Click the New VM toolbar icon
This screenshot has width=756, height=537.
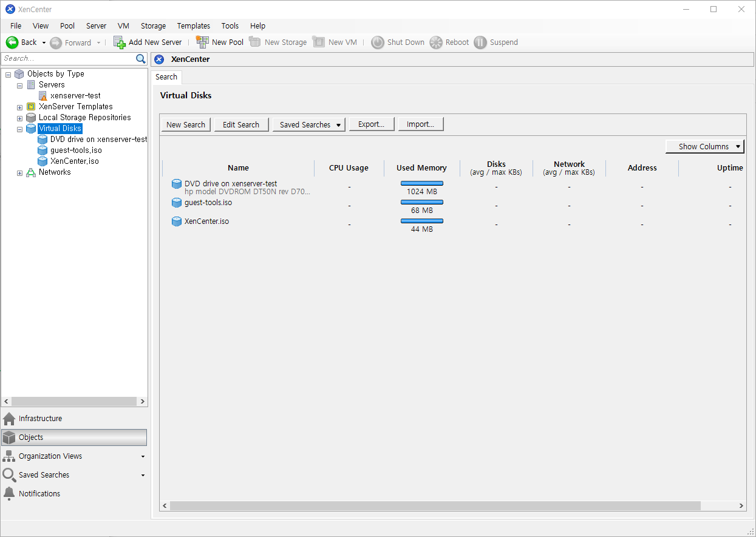pyautogui.click(x=319, y=42)
